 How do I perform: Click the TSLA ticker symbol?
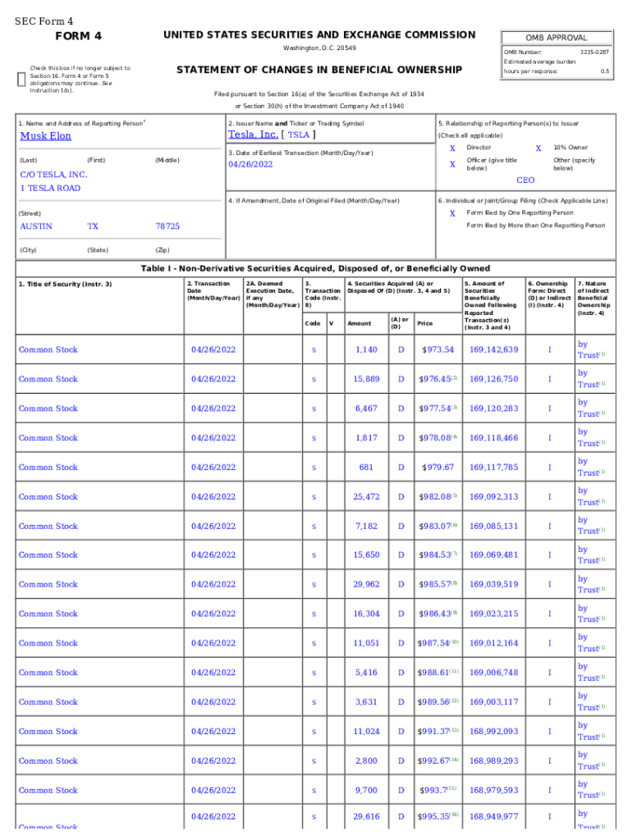pyautogui.click(x=299, y=135)
